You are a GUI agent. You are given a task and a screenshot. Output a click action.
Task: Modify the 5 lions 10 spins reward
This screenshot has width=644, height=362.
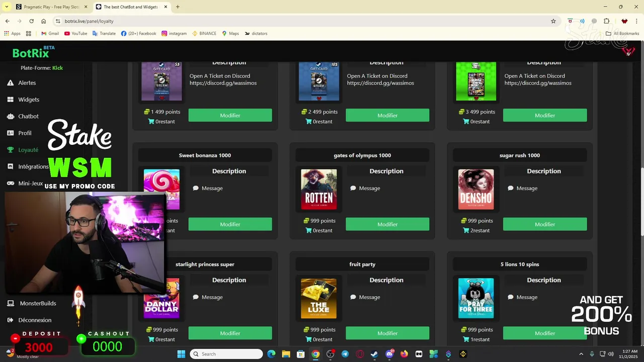click(x=545, y=333)
